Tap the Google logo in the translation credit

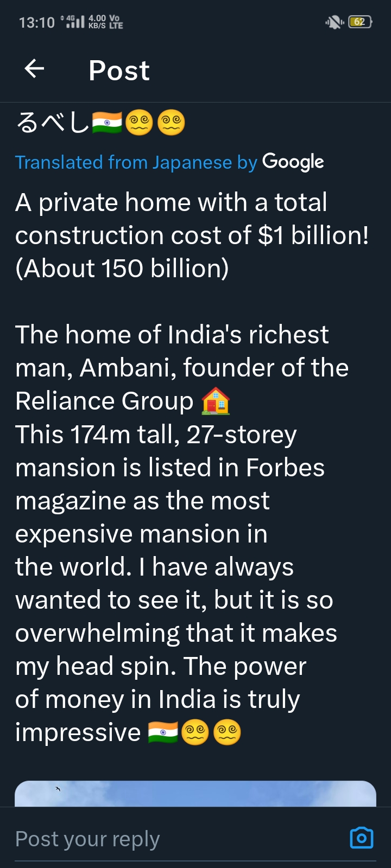tap(293, 162)
